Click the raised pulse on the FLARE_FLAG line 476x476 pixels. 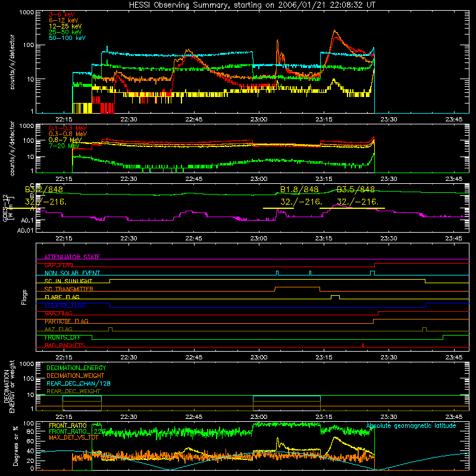(335, 296)
